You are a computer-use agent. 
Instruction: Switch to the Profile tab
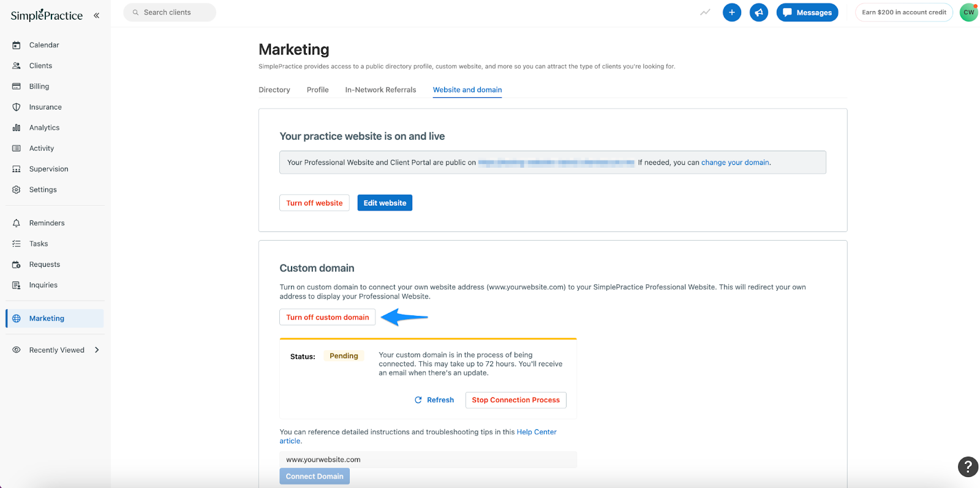318,90
